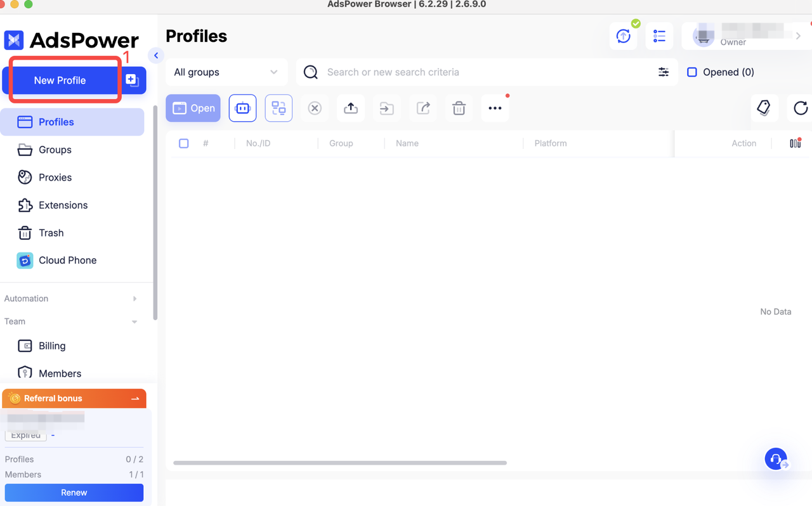
Task: Collapse the Team section
Action: point(134,322)
